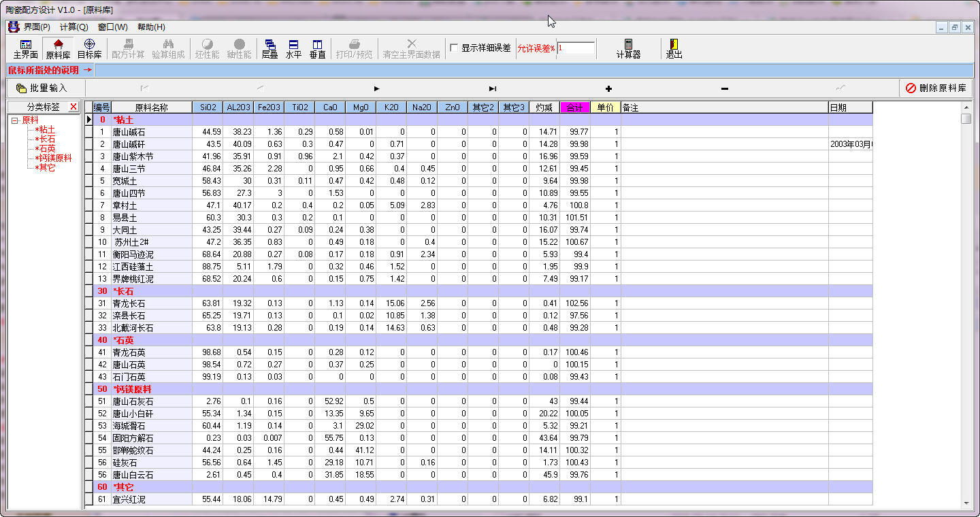980x517 pixels.
Task: Arrange windows with 层叠 cascade icon
Action: coord(270,48)
